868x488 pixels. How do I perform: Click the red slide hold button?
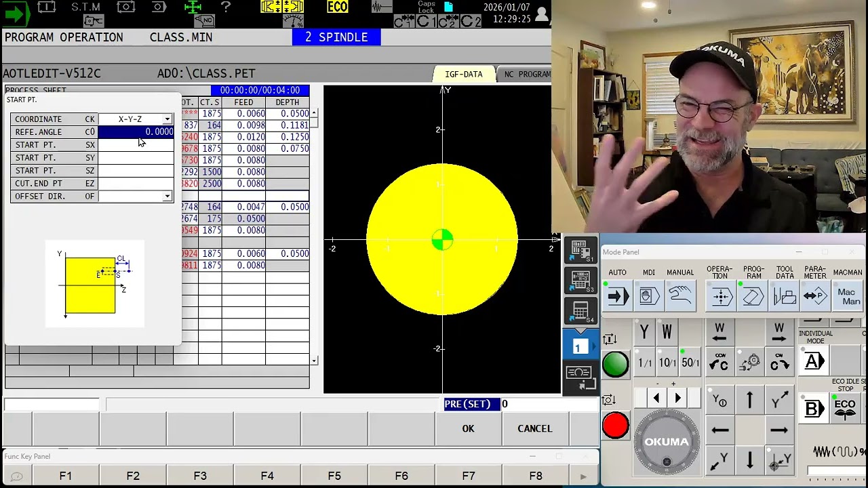pos(616,426)
